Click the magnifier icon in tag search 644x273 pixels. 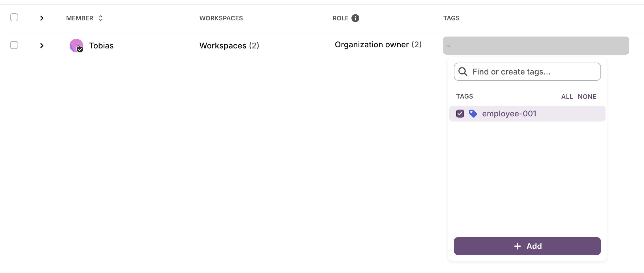(x=463, y=72)
